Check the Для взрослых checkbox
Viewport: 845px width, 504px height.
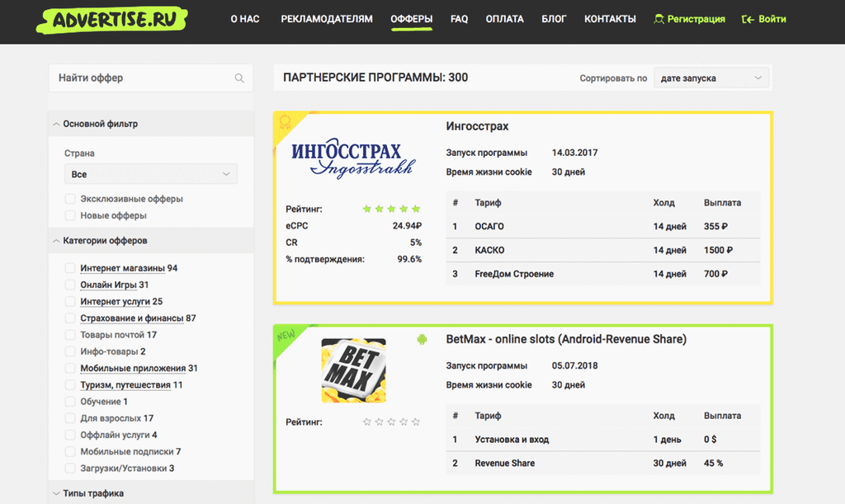point(70,418)
